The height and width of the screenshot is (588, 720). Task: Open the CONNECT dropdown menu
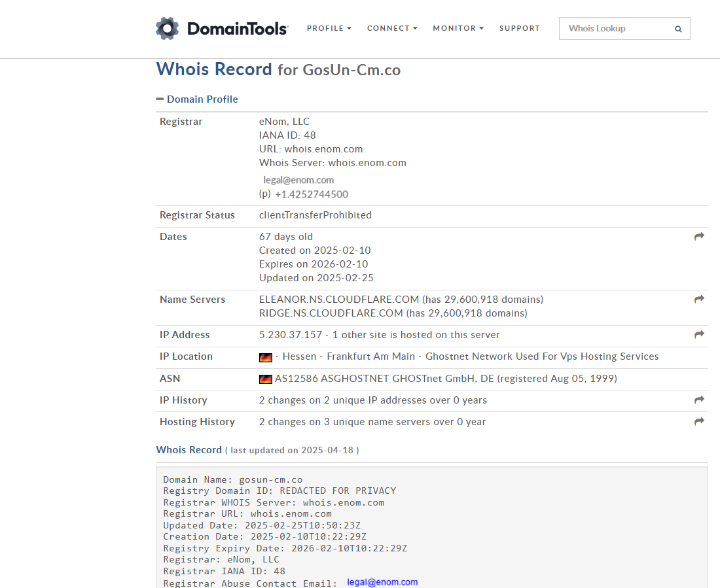click(x=392, y=28)
